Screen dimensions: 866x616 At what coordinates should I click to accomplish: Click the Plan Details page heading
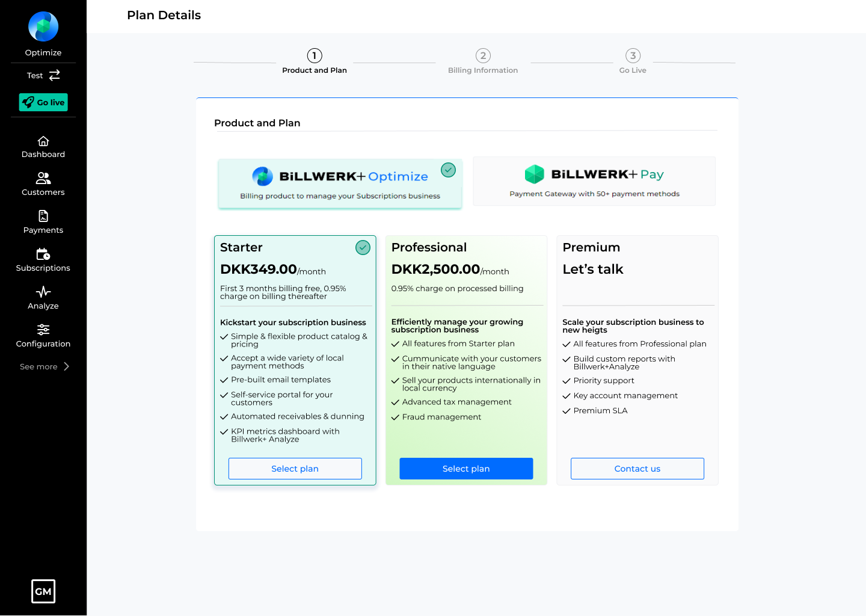point(164,15)
